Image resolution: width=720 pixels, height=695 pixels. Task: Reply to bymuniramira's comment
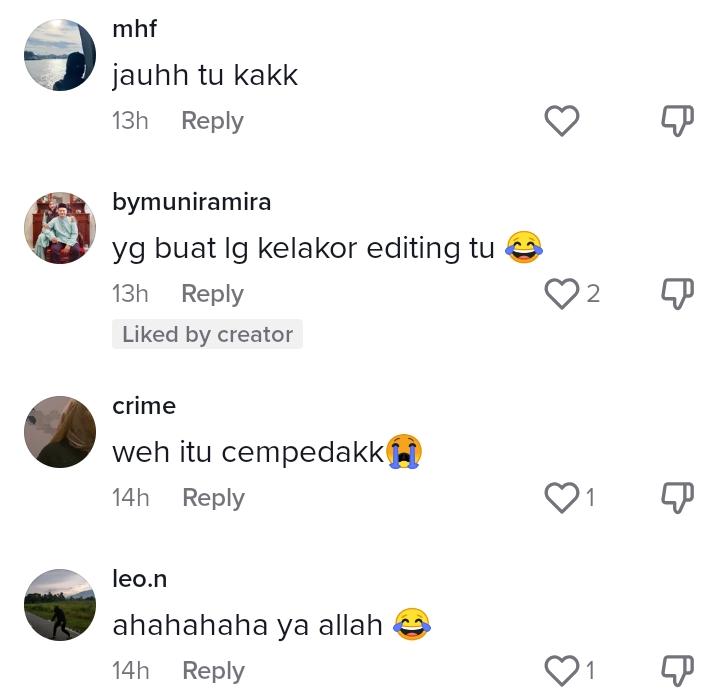click(x=212, y=294)
